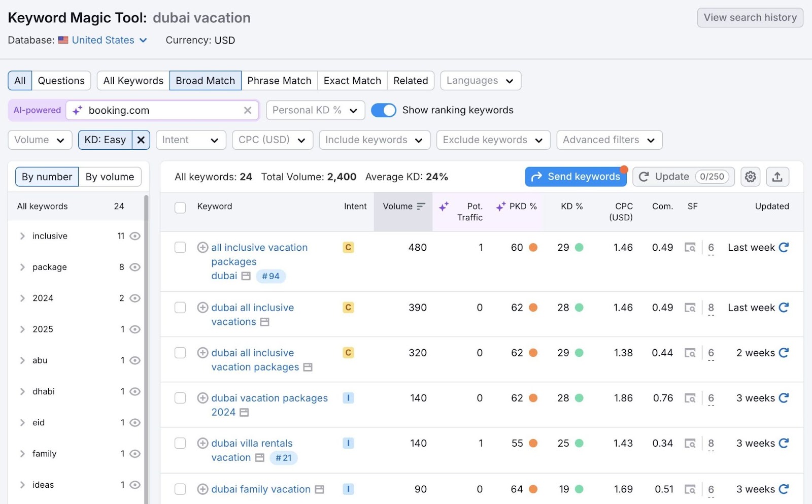Open the Questions tab
The height and width of the screenshot is (504, 812).
click(x=60, y=80)
